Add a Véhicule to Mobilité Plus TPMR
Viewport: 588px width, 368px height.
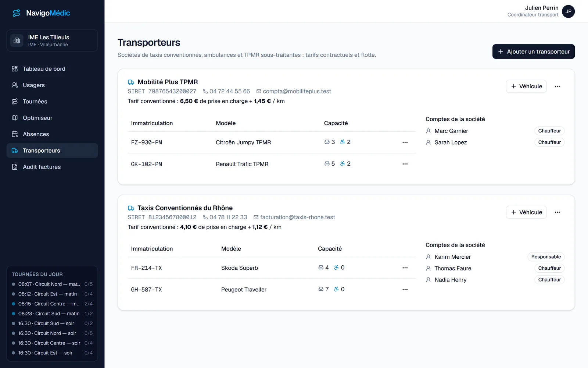(x=526, y=86)
